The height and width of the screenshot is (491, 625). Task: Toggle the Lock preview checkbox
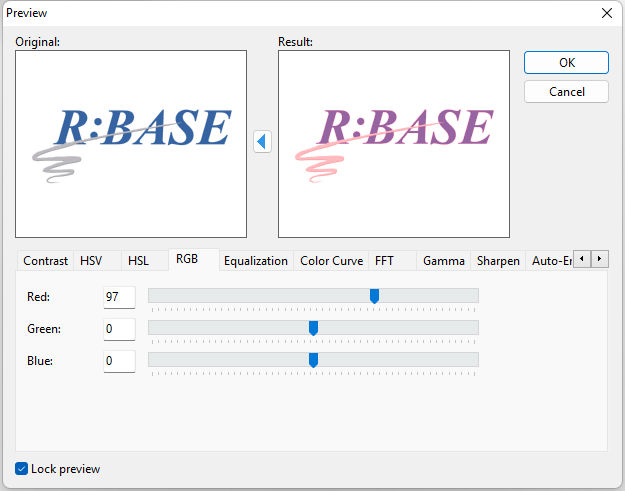tap(21, 469)
